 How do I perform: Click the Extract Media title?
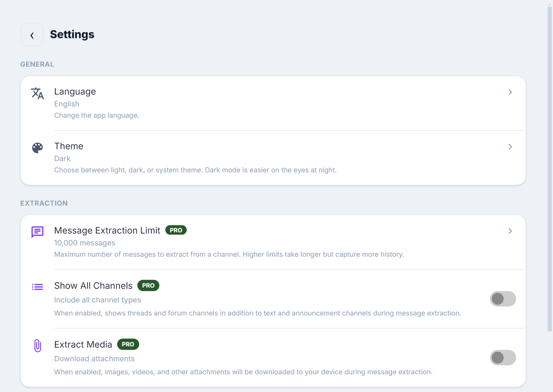coord(83,344)
